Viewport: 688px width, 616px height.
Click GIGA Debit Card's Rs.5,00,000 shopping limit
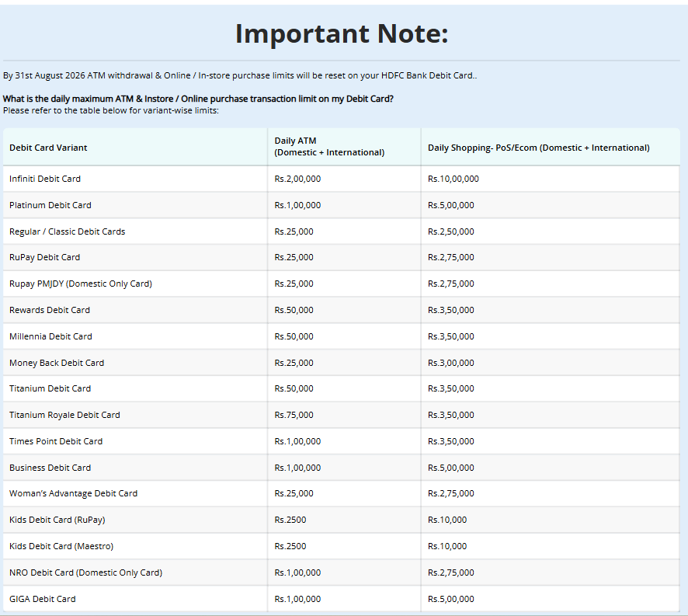tap(450, 599)
